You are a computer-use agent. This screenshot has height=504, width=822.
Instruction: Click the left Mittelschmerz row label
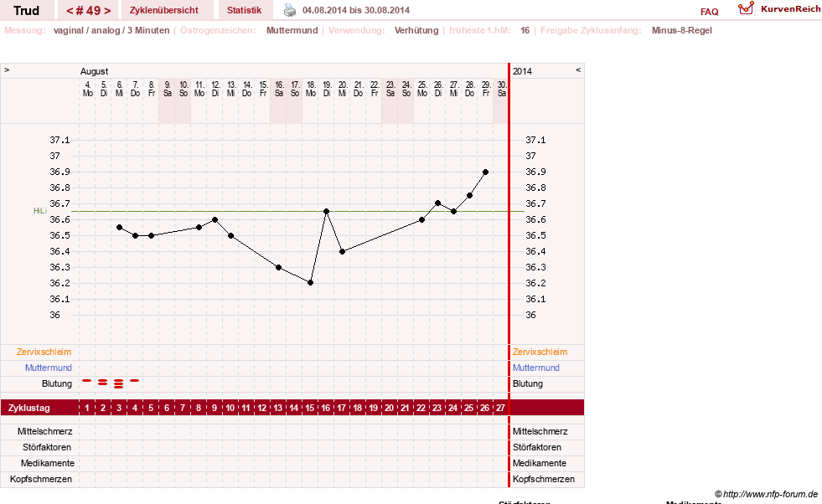[x=44, y=431]
